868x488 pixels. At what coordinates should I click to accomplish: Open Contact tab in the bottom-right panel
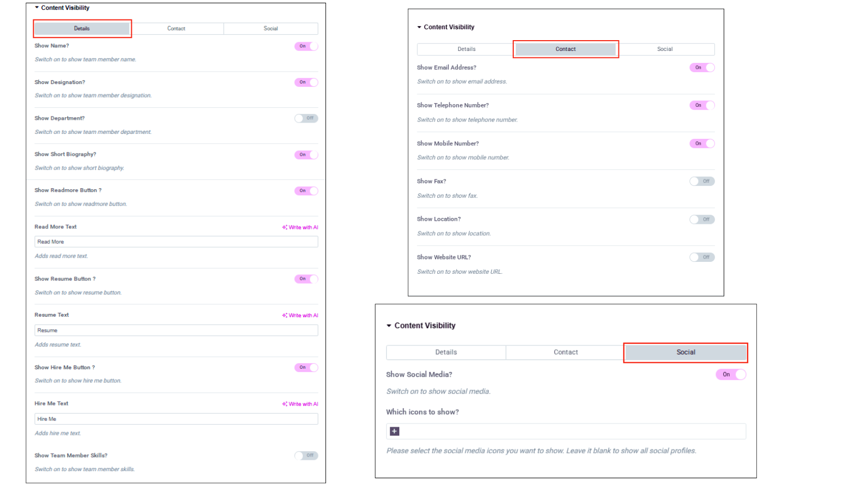pos(566,352)
